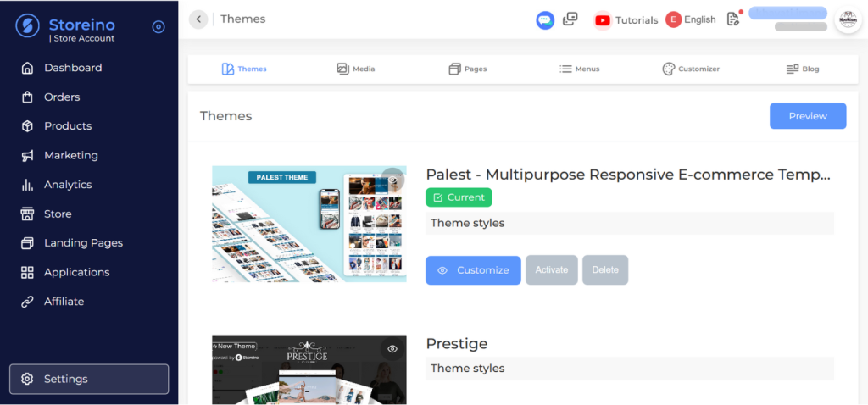Viewport: 868px width, 405px height.
Task: Click the Store shopfront icon
Action: coord(27,214)
